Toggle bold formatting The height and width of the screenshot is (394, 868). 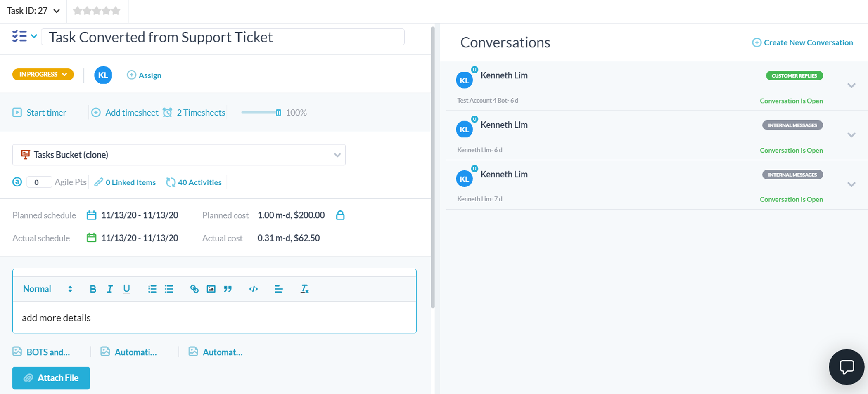93,289
